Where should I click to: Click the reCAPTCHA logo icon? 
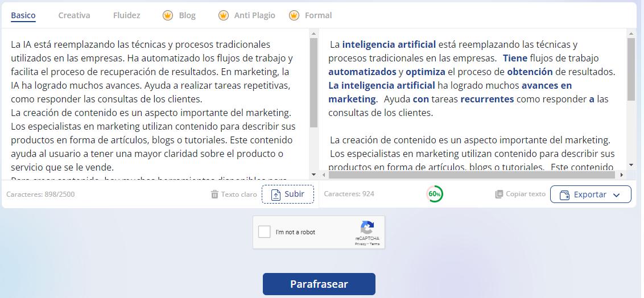[x=367, y=228]
